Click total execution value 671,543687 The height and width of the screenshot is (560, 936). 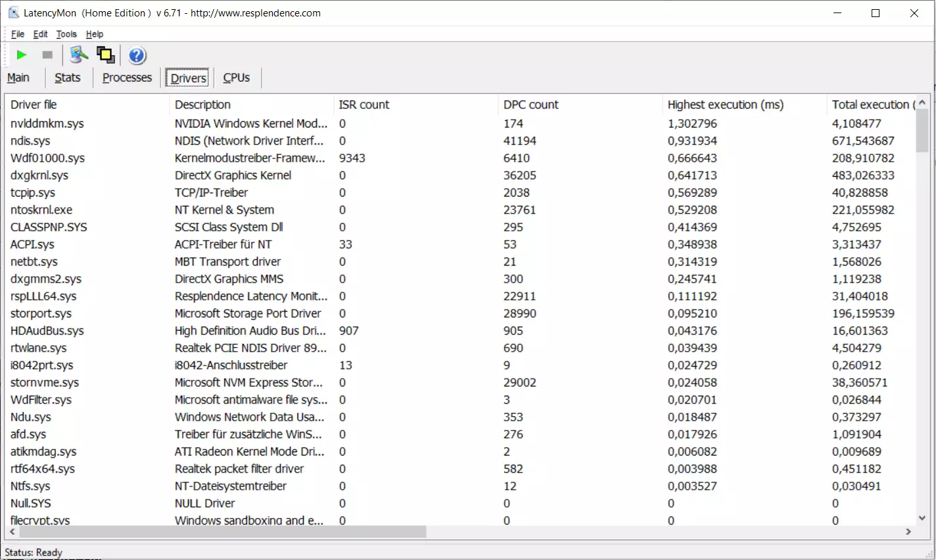tap(863, 141)
